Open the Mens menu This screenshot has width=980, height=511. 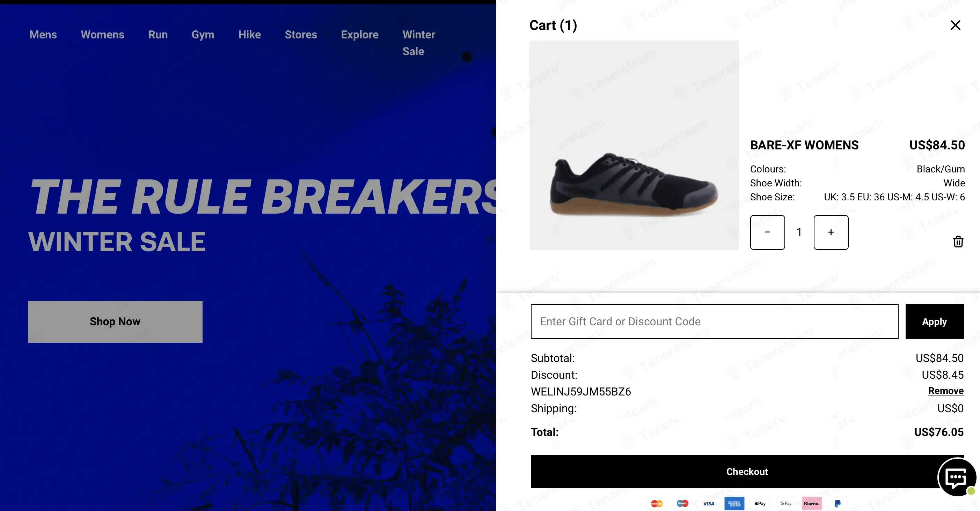43,35
